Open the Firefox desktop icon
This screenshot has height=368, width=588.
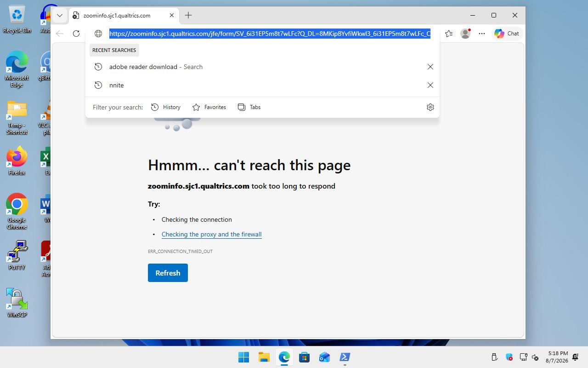17,161
